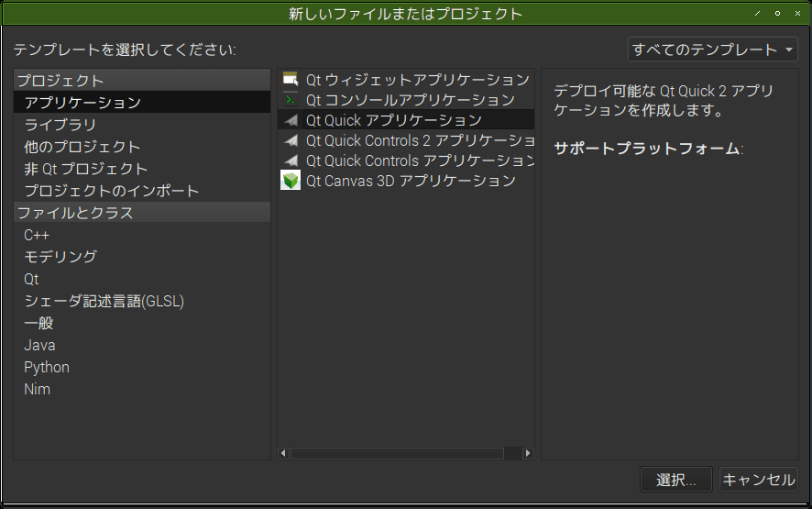Close the dialog with the X button
812x509 pixels.
coord(797,13)
